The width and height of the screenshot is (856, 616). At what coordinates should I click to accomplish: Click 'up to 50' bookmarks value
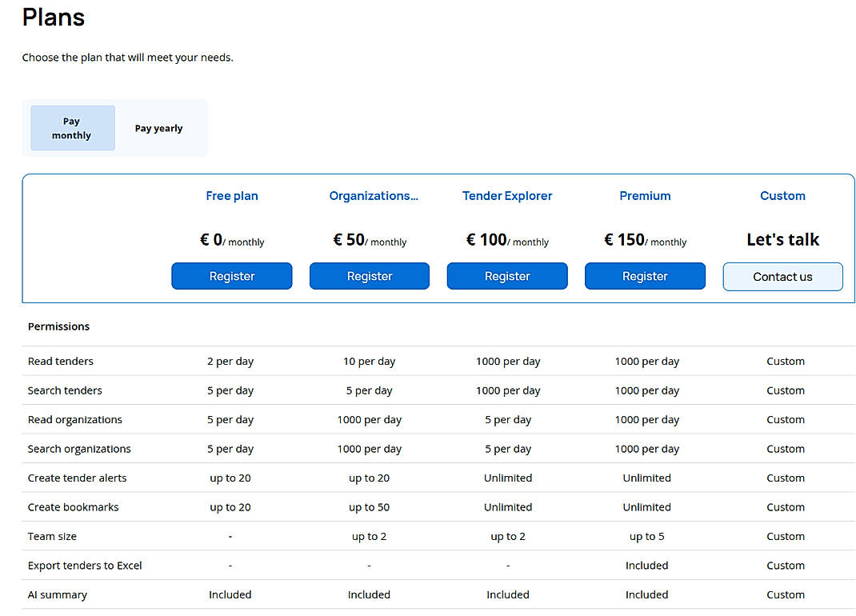369,506
